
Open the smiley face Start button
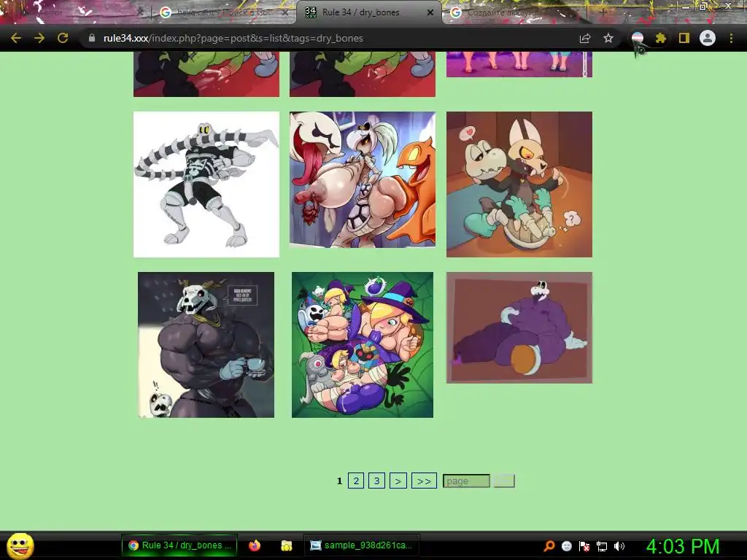pos(20,545)
